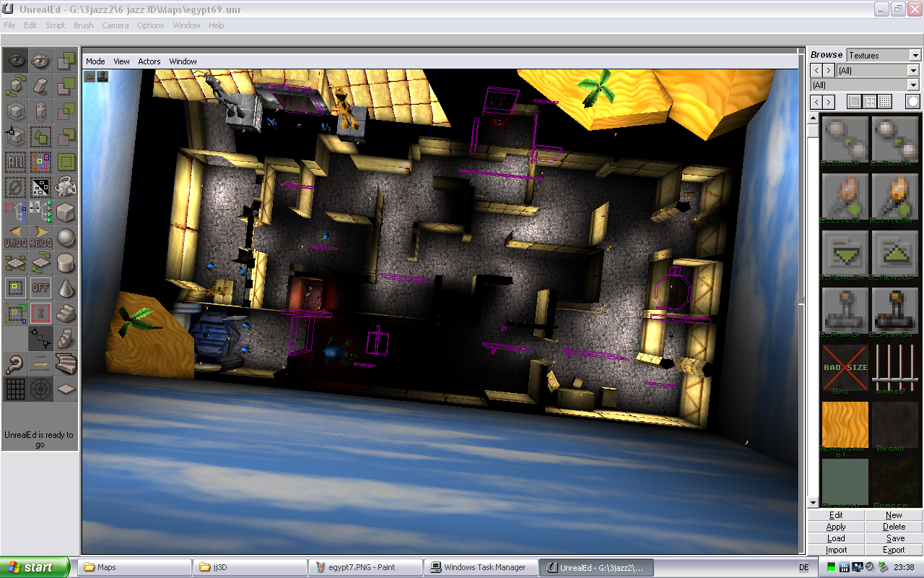Open the Options menu
The width and height of the screenshot is (924, 578).
click(151, 25)
